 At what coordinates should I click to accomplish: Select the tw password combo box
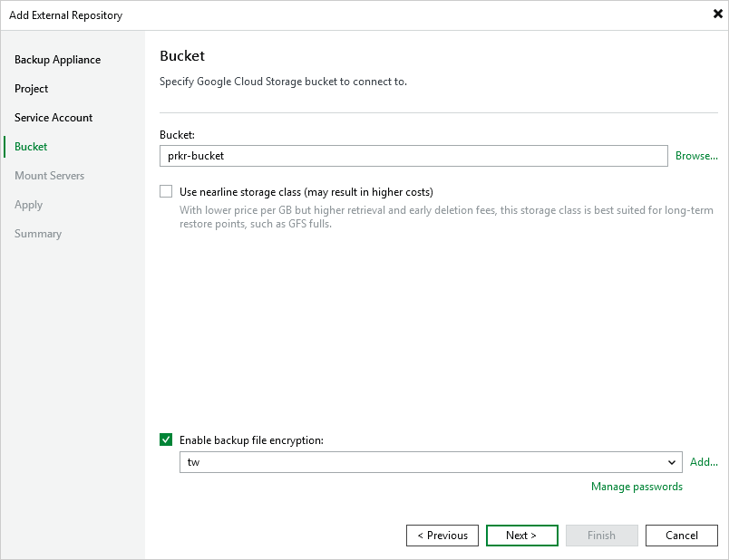point(431,462)
